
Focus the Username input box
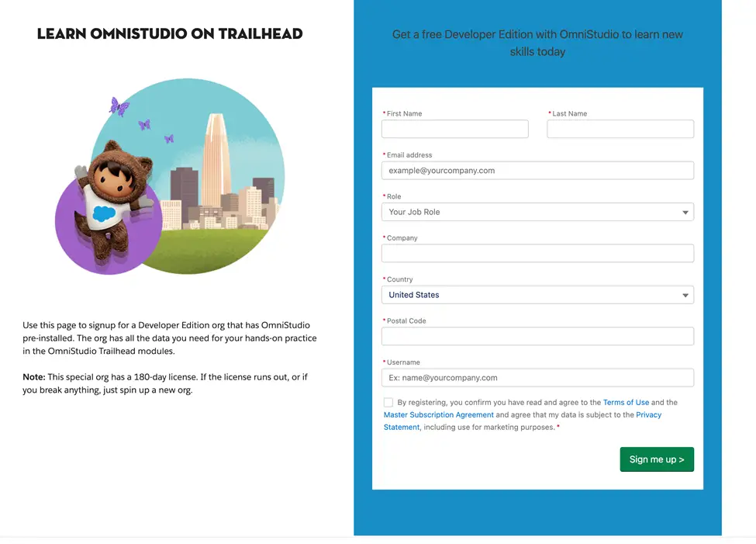(x=537, y=378)
